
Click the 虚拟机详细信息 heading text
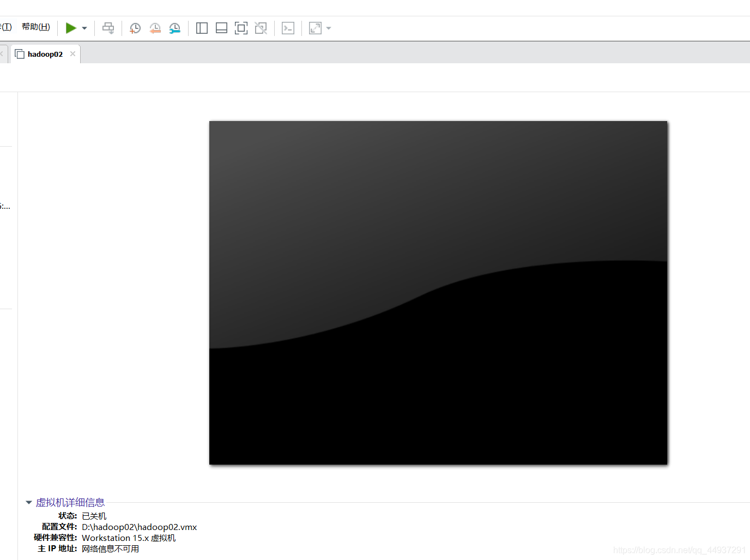70,502
